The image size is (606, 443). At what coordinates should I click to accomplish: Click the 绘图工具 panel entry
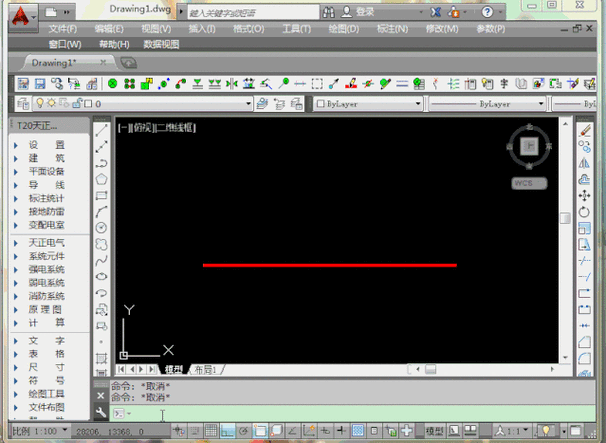tap(46, 394)
